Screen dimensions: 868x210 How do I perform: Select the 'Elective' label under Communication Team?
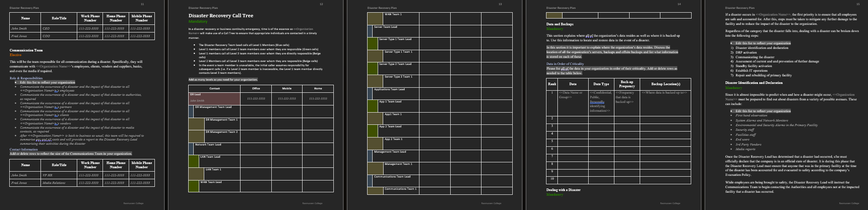pyautogui.click(x=16, y=55)
